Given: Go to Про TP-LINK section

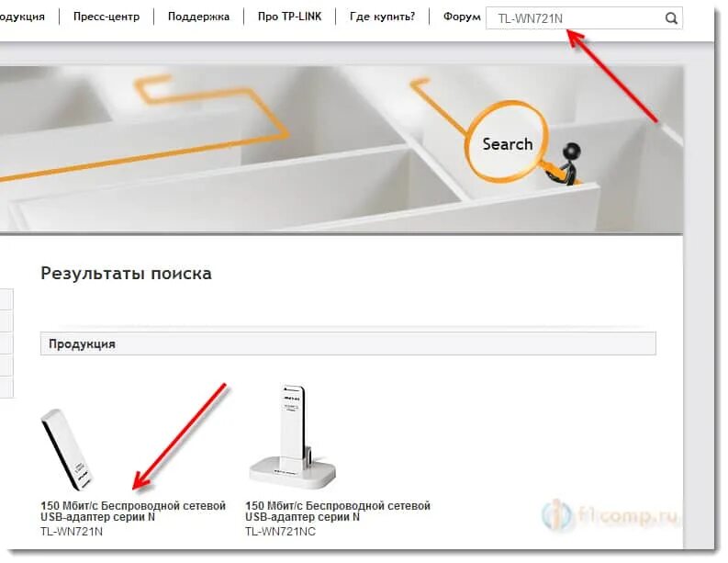Looking at the screenshot, I should pyautogui.click(x=289, y=17).
